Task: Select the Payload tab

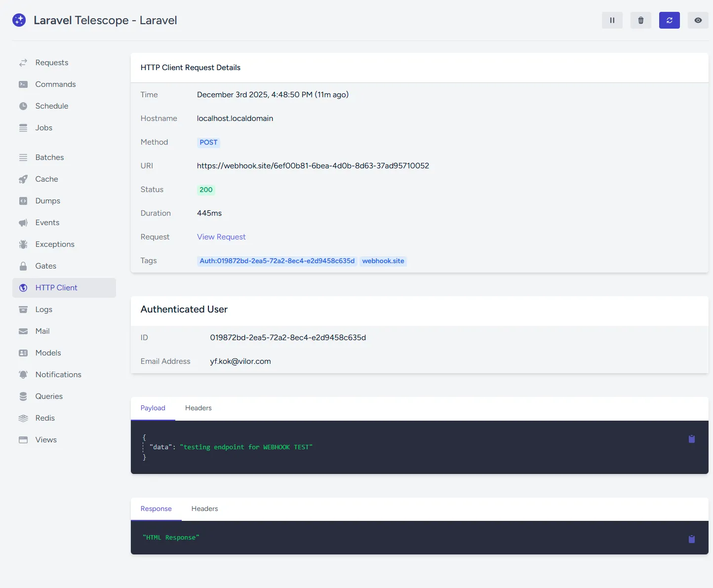Action: click(x=153, y=408)
